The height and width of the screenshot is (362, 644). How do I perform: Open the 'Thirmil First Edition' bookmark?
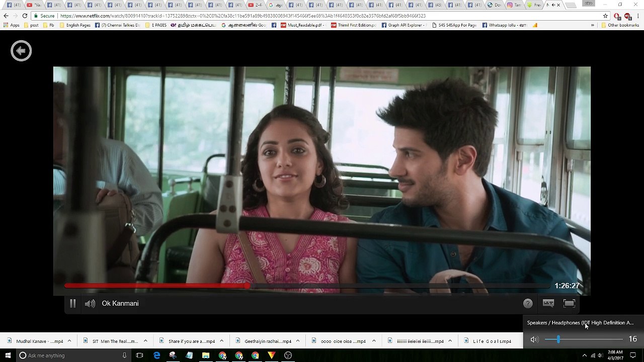pos(353,25)
